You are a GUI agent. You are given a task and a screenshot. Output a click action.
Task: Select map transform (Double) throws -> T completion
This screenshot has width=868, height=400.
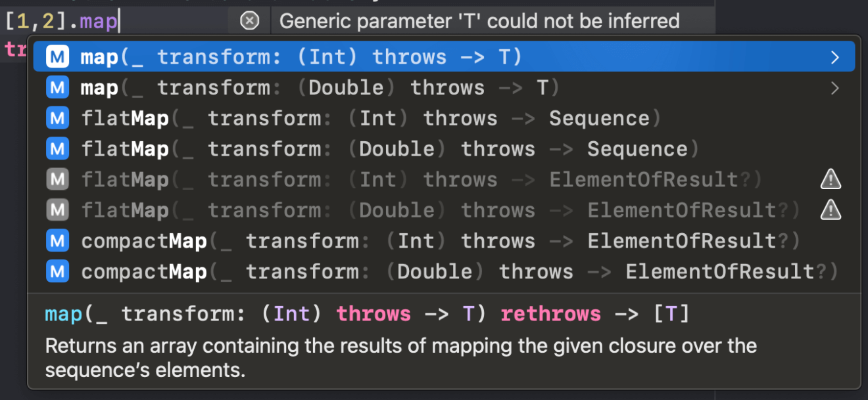pyautogui.click(x=445, y=87)
